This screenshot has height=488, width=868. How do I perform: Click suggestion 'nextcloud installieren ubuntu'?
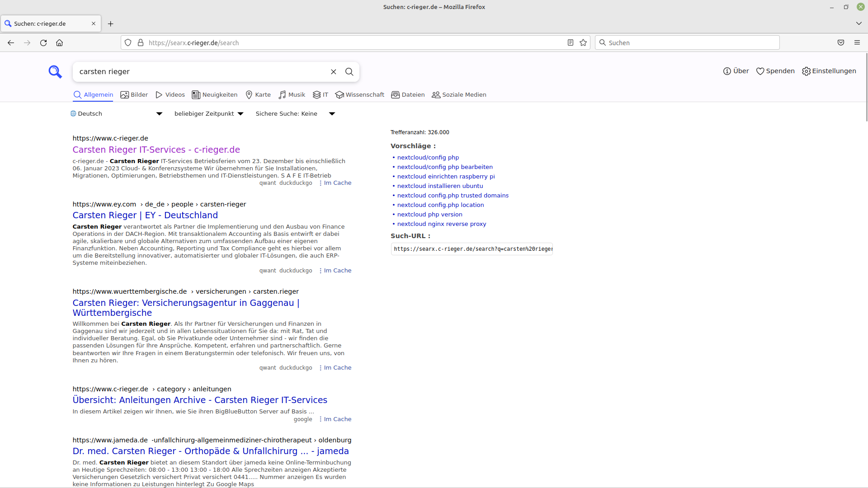[440, 186]
